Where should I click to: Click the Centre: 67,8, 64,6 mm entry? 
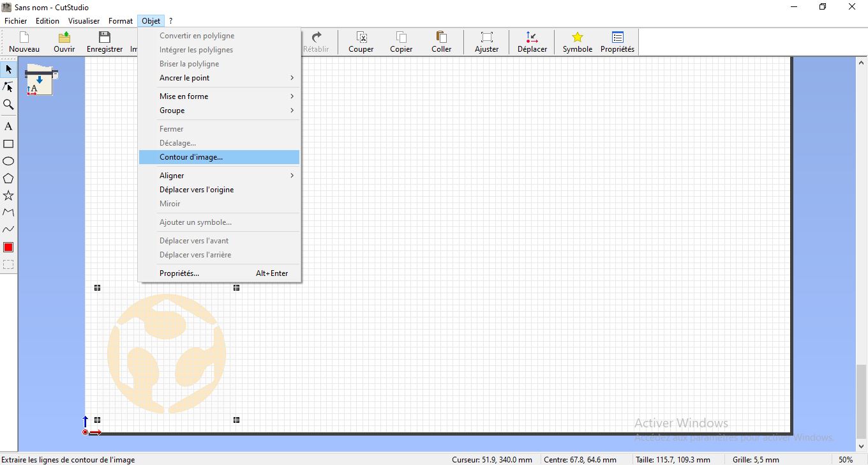(580, 459)
